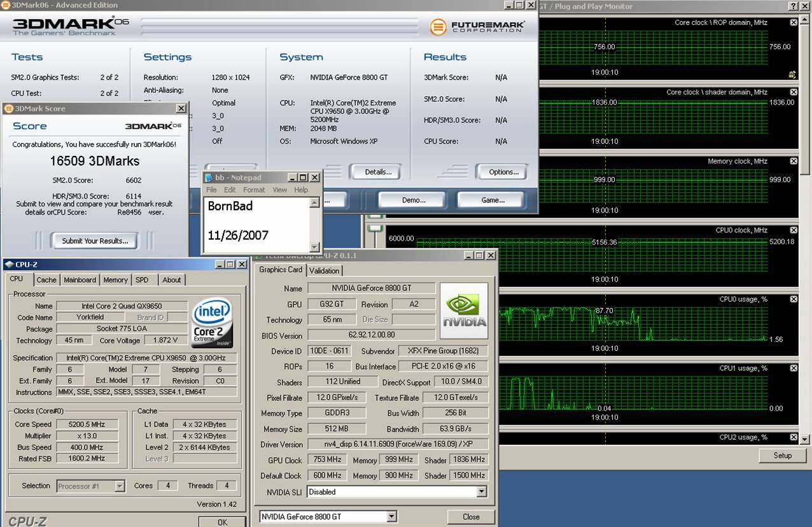Viewport: 812px width, 527px height.
Task: Close the Core clock shader domain graph
Action: [x=794, y=92]
